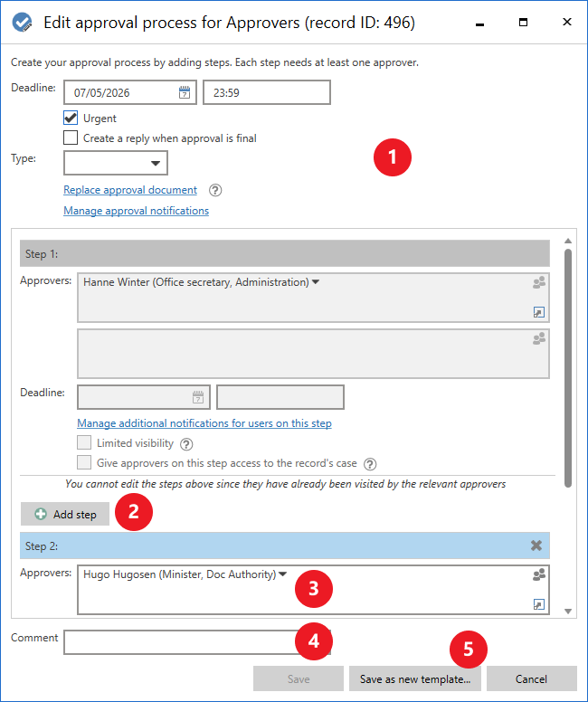Viewport: 588px width, 702px height.
Task: Open Step 1 deadline calendar icon
Action: (x=198, y=396)
